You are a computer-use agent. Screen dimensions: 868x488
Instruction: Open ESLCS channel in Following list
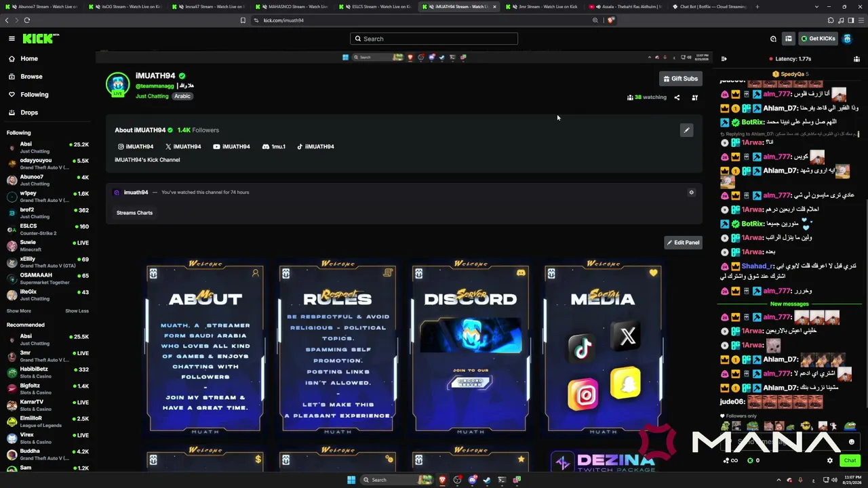(47, 229)
